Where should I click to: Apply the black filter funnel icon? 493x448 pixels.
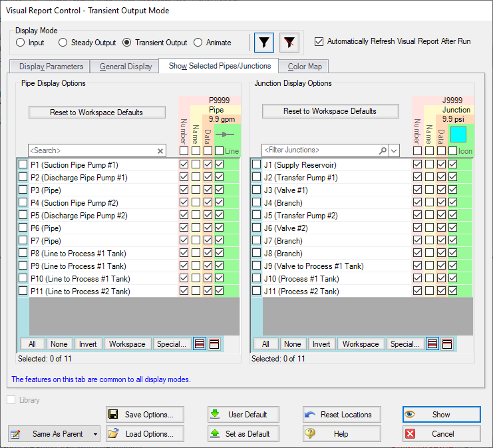263,43
